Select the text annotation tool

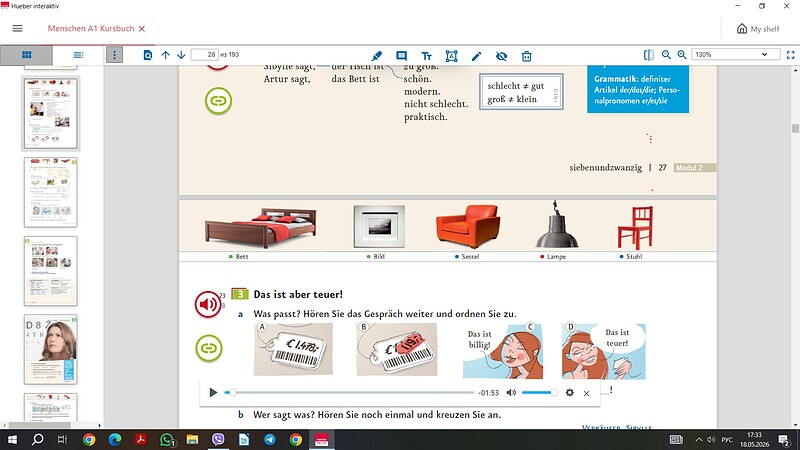coord(427,56)
